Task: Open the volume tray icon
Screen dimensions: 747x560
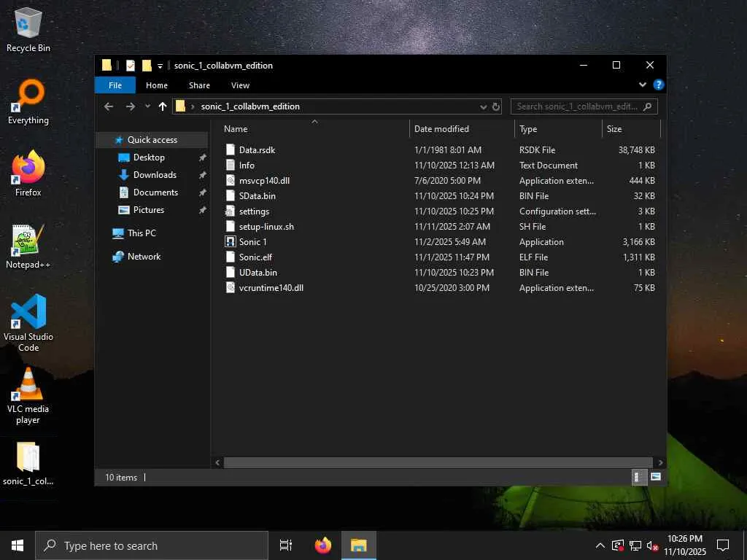Action: click(x=653, y=545)
